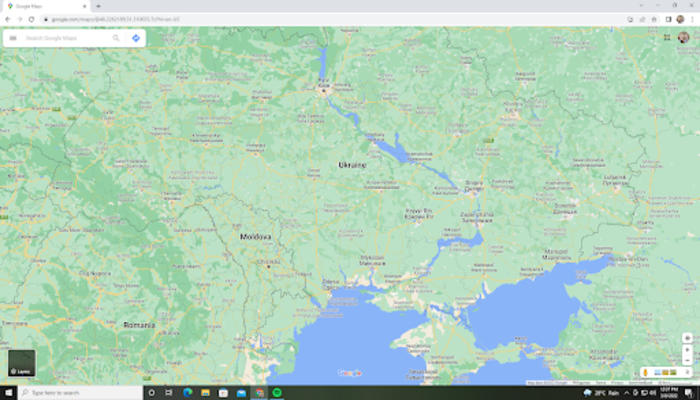The width and height of the screenshot is (700, 400).
Task: Go forward with the browser forward arrow
Action: pyautogui.click(x=20, y=19)
